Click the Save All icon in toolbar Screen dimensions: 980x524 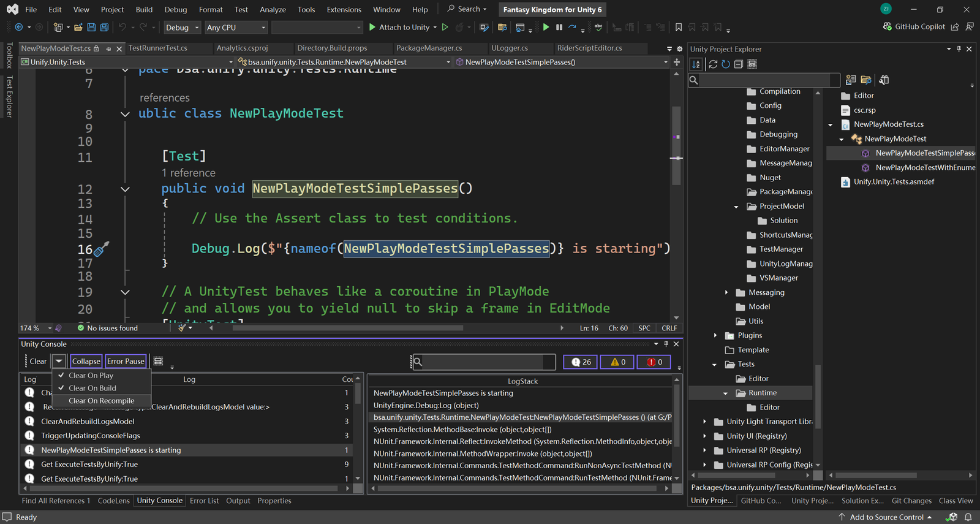coord(104,27)
